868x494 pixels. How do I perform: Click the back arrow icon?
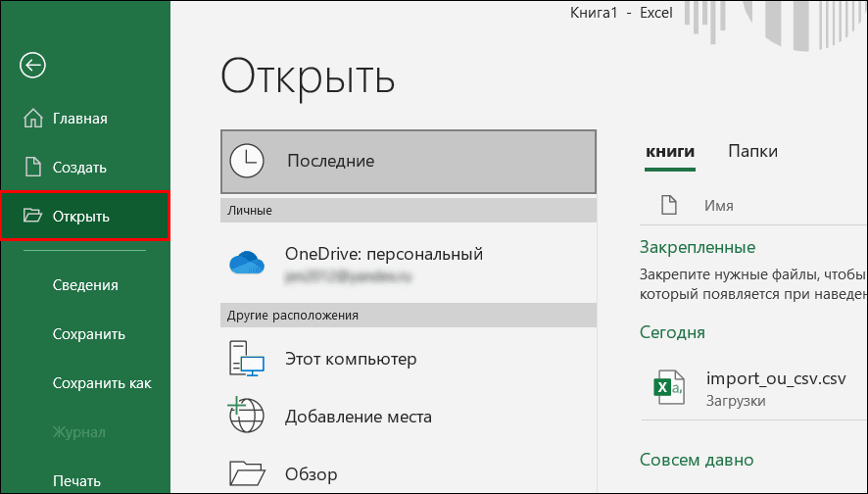[33, 66]
